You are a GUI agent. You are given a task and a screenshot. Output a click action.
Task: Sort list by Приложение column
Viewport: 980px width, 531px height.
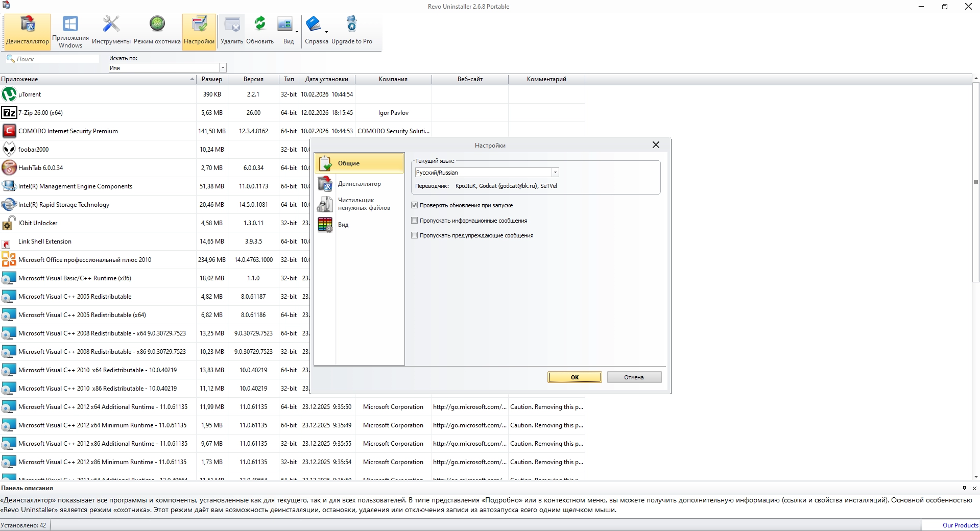pyautogui.click(x=98, y=79)
